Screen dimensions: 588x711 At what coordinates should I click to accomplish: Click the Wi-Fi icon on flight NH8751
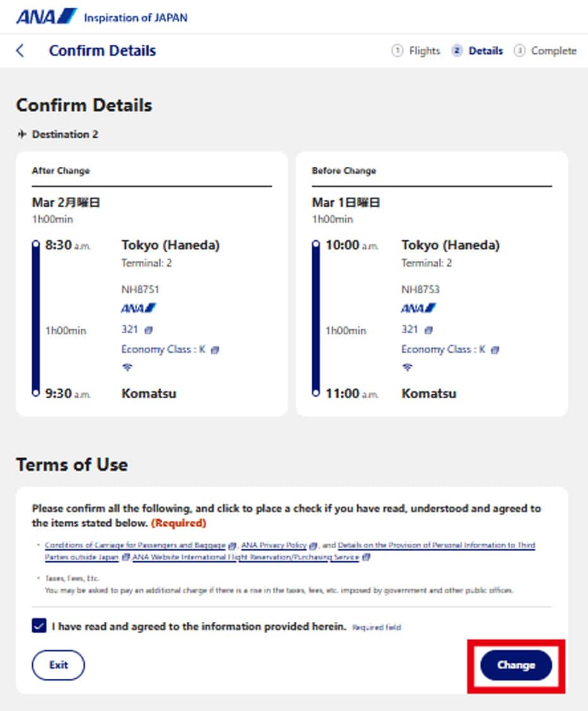[x=126, y=367]
